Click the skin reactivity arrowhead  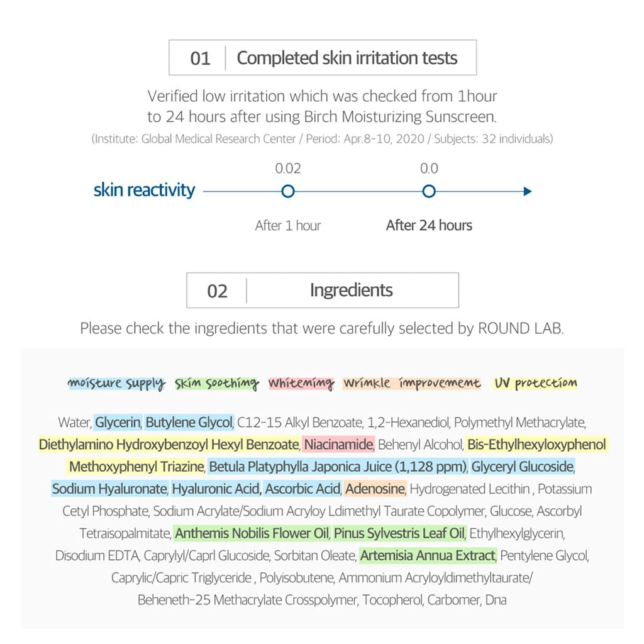[528, 191]
